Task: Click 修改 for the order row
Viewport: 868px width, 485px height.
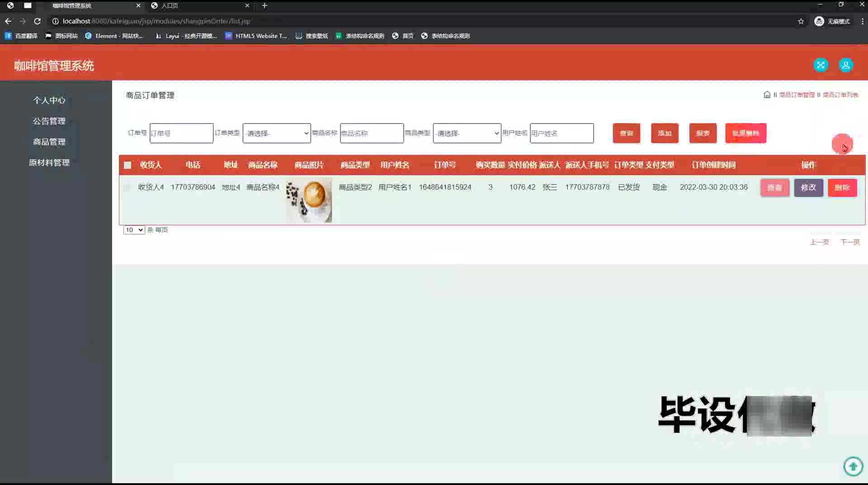Action: 809,187
